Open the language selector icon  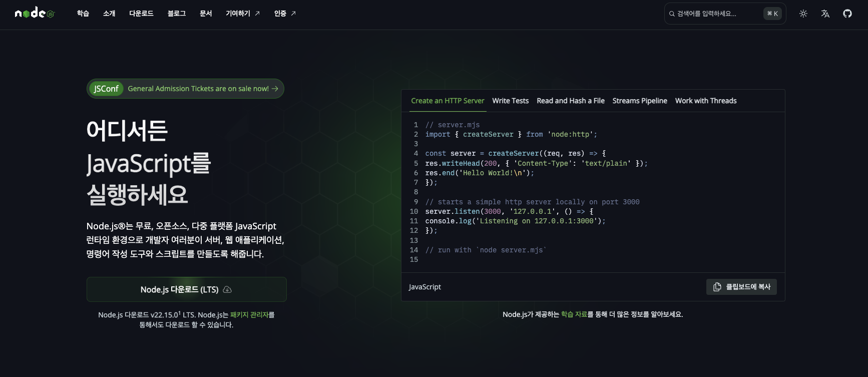[x=825, y=14]
